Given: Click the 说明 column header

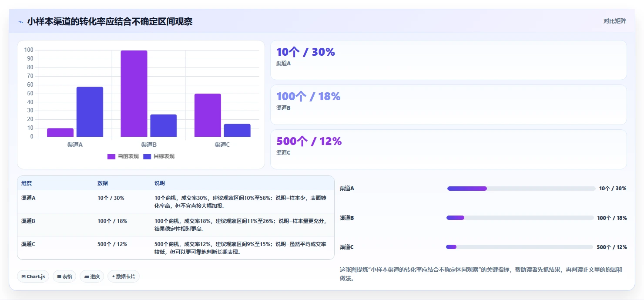Looking at the screenshot, I should [x=160, y=183].
